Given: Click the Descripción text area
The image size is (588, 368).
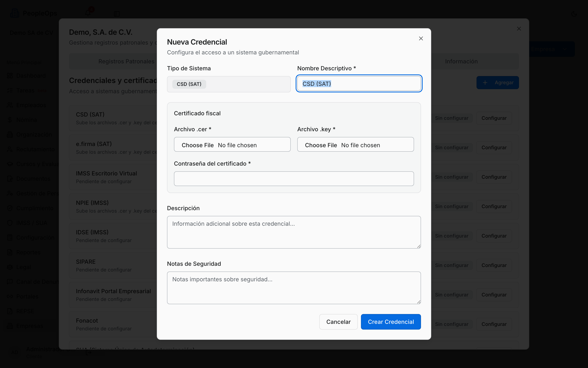Looking at the screenshot, I should click(x=294, y=232).
